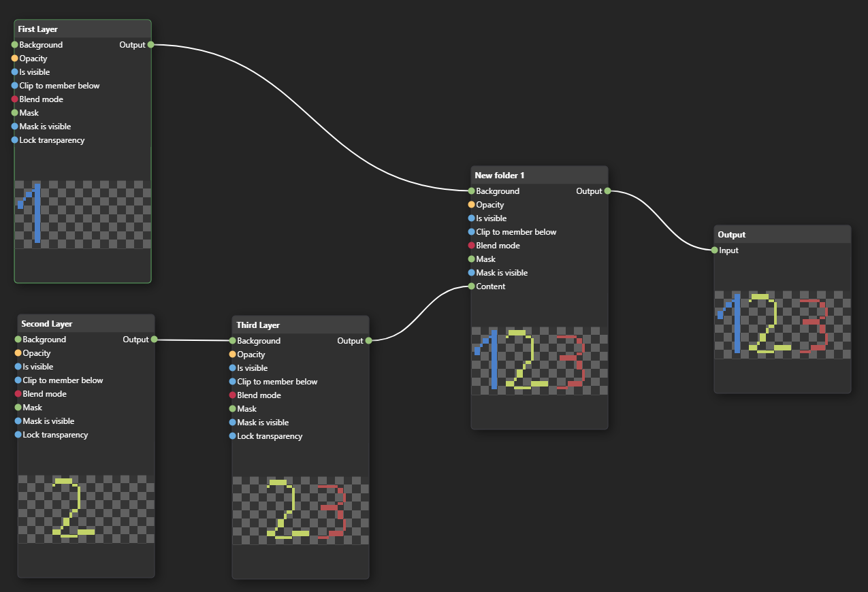Select the Background input port of New folder 1

470,191
